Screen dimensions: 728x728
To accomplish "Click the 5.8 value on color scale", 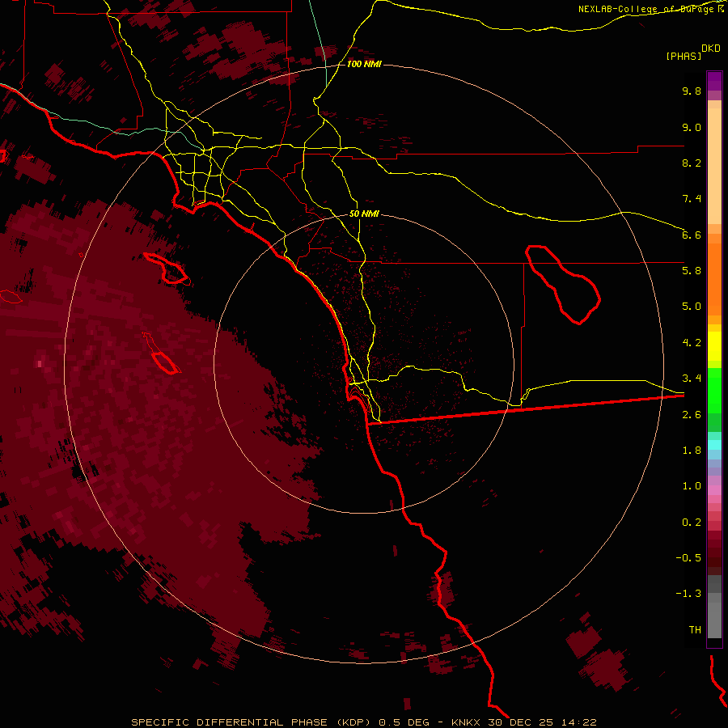I will [x=692, y=271].
